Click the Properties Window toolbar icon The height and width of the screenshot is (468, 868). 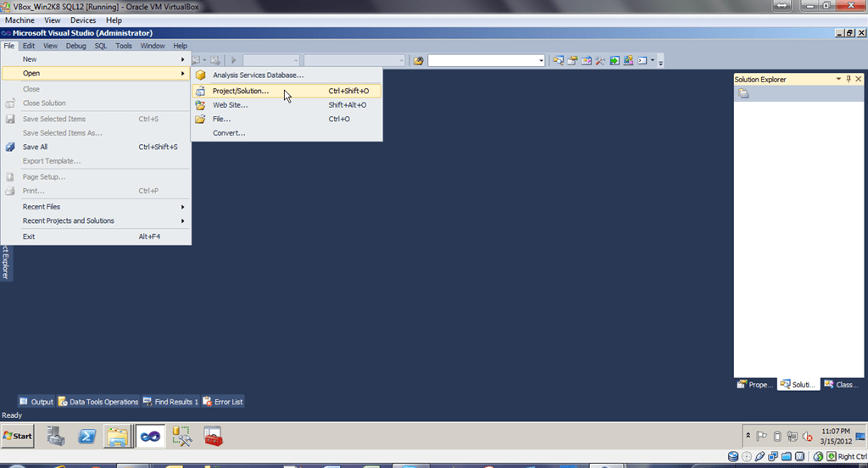(572, 60)
